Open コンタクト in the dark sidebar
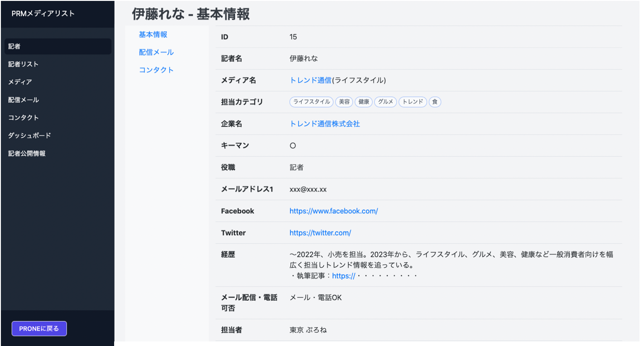This screenshot has width=644, height=346. [x=24, y=118]
